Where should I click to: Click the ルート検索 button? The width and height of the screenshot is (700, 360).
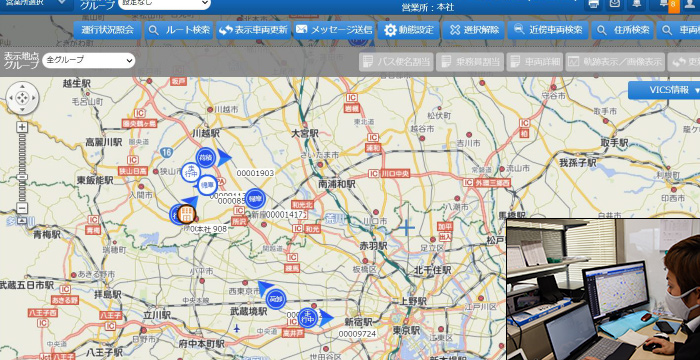(x=179, y=30)
